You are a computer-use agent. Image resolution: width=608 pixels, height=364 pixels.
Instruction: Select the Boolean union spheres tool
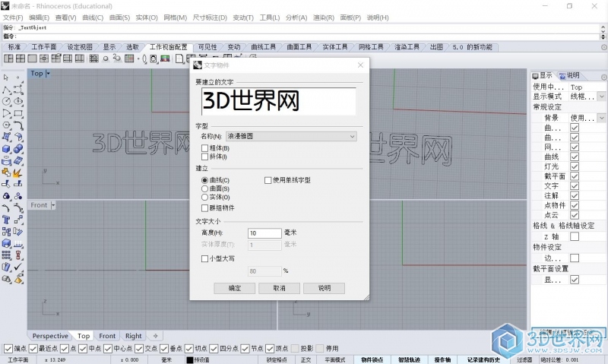18,149
